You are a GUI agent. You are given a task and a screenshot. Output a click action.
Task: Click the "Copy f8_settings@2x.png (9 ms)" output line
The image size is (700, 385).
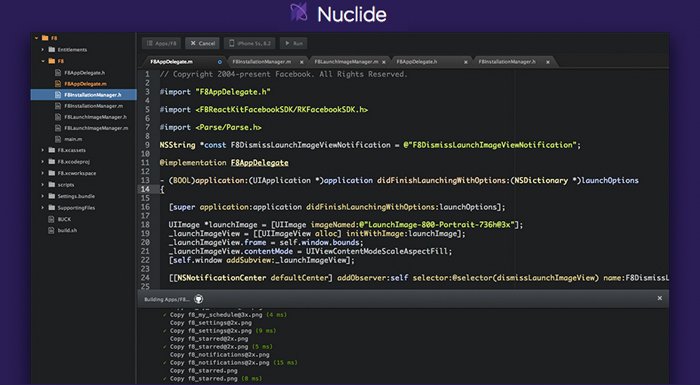point(219,331)
